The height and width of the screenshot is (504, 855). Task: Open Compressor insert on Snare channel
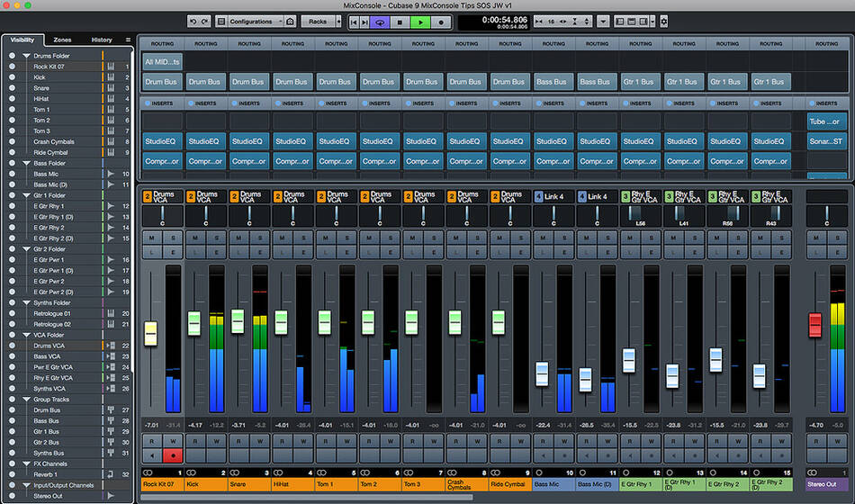tap(249, 161)
